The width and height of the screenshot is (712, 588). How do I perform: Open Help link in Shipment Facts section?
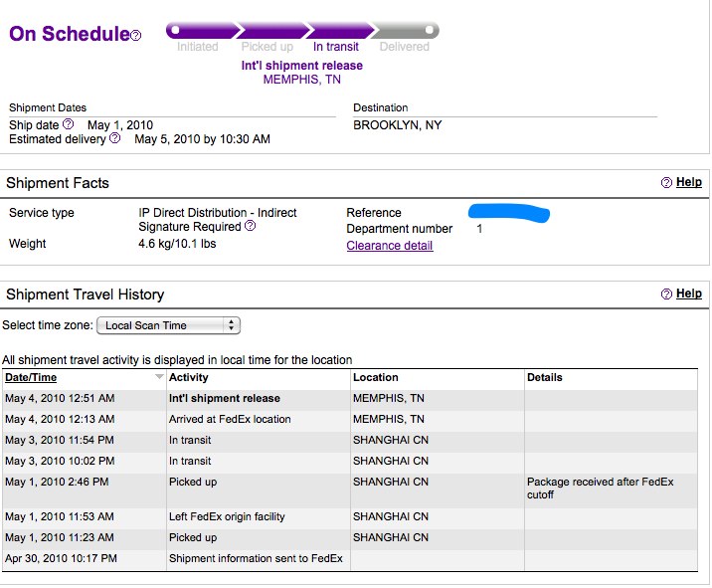(x=689, y=182)
